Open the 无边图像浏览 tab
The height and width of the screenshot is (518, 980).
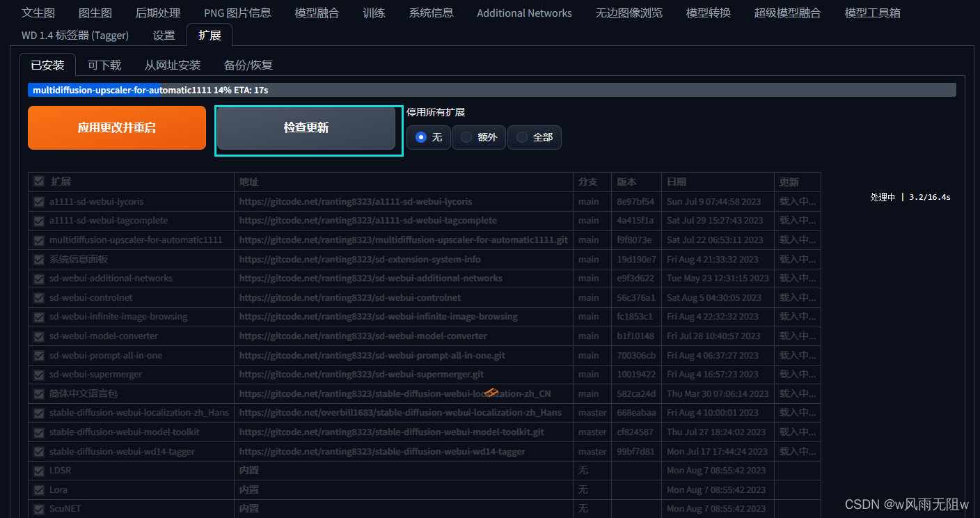629,13
